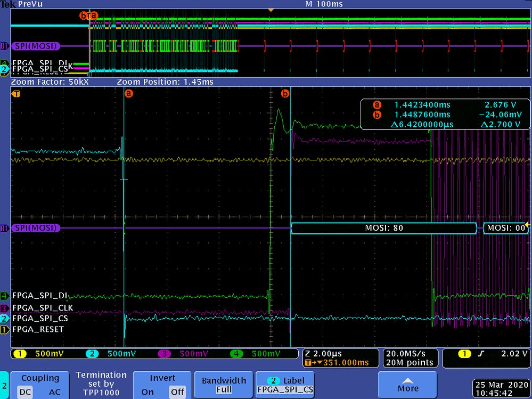Click PreVu acquisition status

(x=30, y=4)
